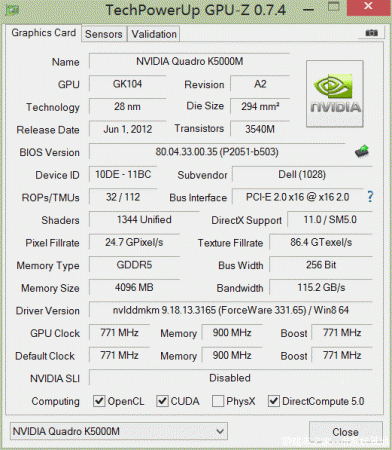The image size is (392, 450).
Task: Maximize the GPU-Z window
Action: click(x=334, y=6)
